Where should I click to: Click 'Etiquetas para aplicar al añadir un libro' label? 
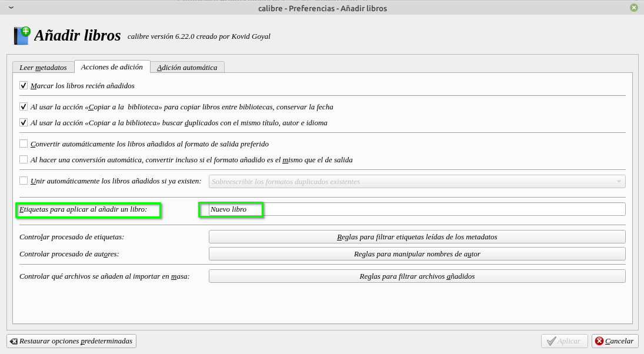coord(83,209)
